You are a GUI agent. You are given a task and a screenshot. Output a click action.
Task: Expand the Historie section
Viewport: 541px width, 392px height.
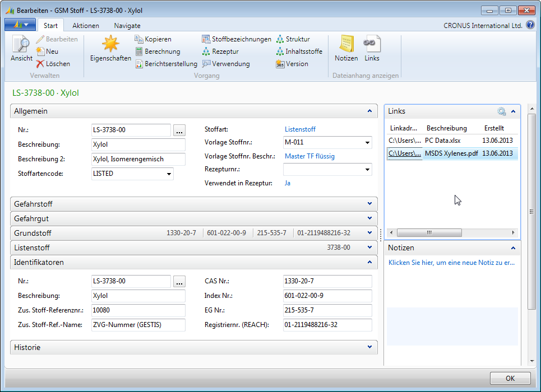coord(369,347)
